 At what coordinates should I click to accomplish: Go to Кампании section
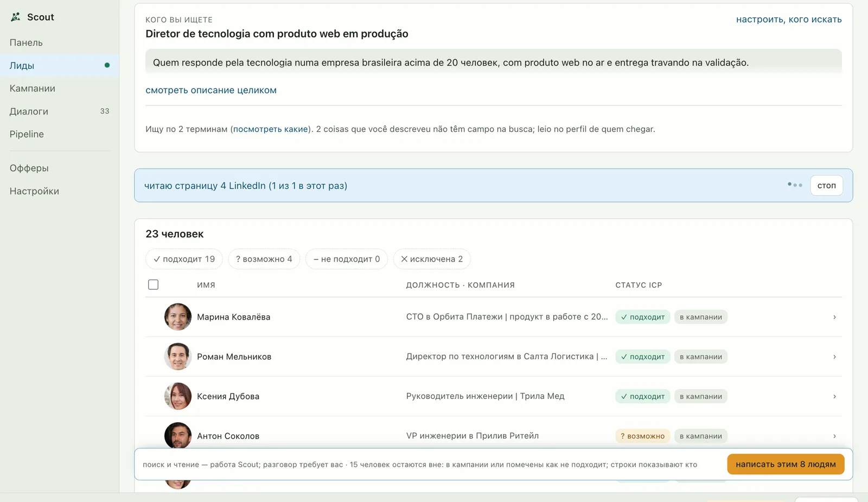33,88
